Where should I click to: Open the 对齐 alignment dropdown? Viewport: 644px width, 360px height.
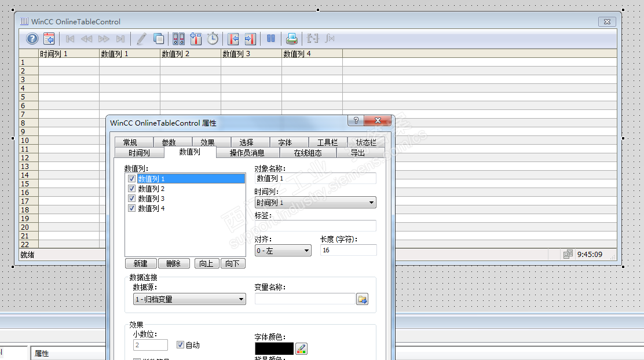pos(283,251)
